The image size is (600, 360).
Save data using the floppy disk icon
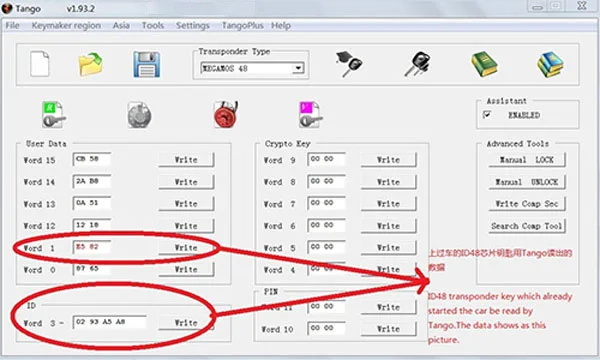tap(147, 65)
